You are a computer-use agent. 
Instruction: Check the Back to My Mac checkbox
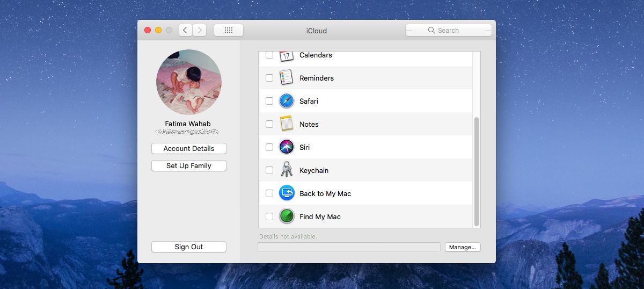269,193
